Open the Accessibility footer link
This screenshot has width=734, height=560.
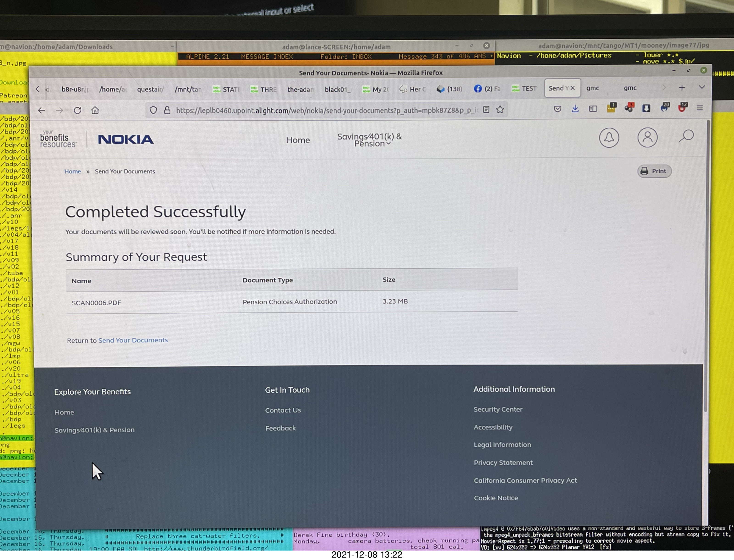tap(493, 427)
